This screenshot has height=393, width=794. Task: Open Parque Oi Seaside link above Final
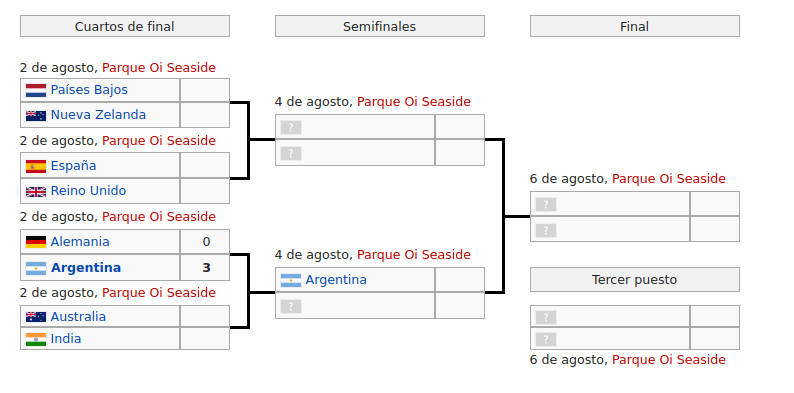coord(669,179)
